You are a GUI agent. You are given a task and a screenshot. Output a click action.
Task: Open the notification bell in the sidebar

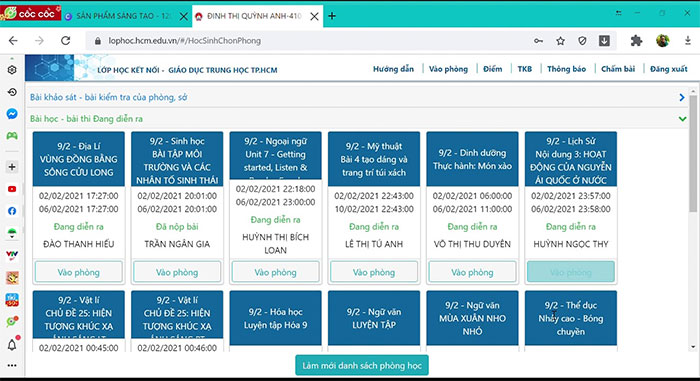12,344
